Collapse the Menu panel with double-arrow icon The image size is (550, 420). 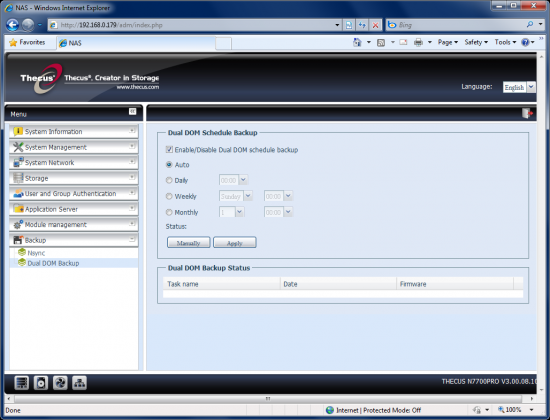(132, 111)
